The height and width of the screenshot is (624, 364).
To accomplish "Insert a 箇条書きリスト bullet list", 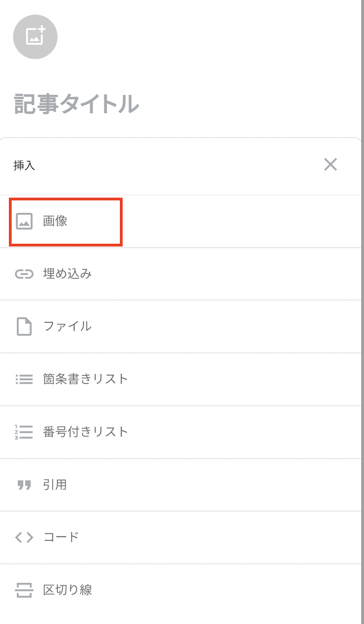I will [85, 379].
